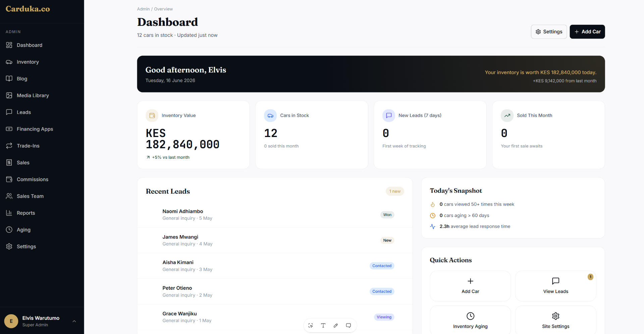Image resolution: width=644 pixels, height=334 pixels.
Task: Click the Sold This Month trend icon
Action: tap(507, 116)
